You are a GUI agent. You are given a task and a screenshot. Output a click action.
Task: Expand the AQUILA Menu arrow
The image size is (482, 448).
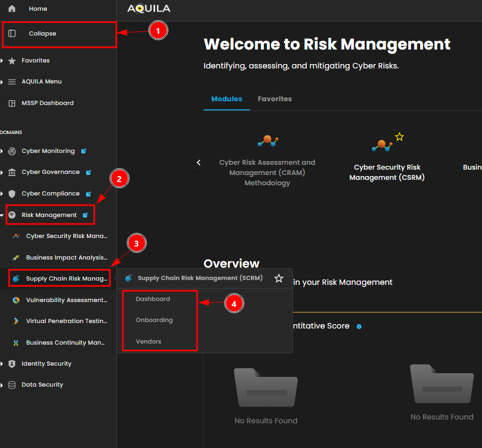pos(2,82)
